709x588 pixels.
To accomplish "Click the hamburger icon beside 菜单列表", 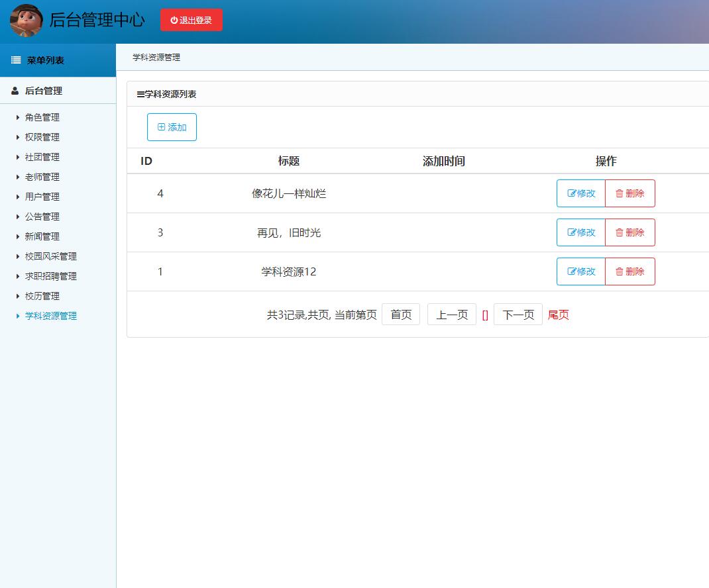I will coord(15,60).
